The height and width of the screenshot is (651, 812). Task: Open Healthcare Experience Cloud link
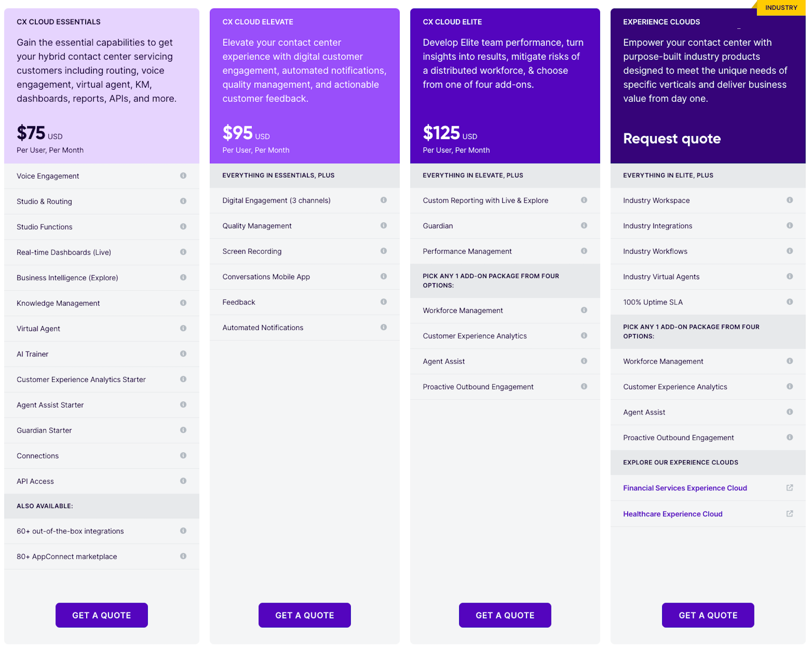672,513
